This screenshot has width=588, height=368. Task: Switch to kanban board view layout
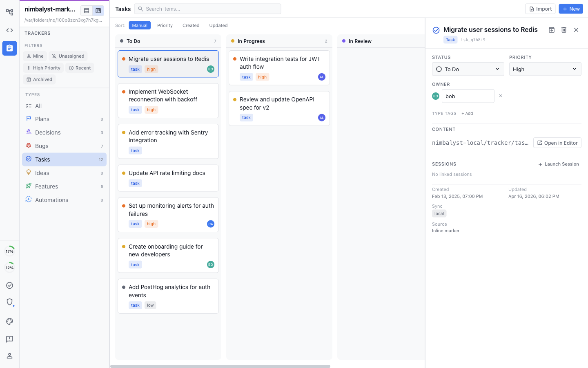pyautogui.click(x=98, y=11)
